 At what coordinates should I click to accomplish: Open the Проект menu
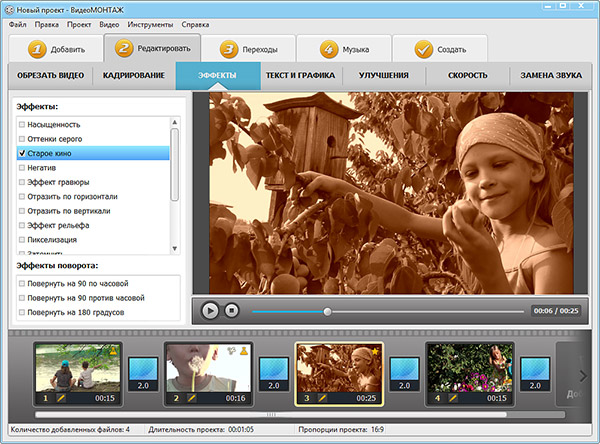point(79,24)
